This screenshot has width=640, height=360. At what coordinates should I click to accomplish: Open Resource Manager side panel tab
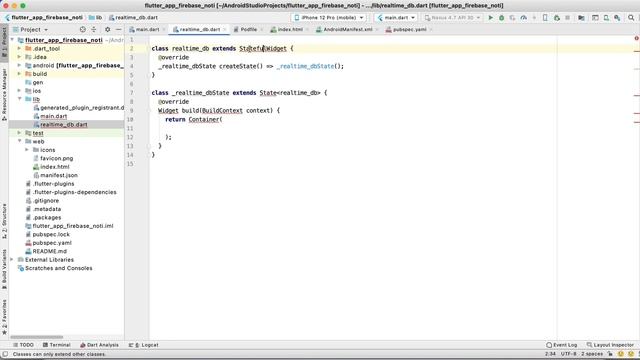point(4,95)
